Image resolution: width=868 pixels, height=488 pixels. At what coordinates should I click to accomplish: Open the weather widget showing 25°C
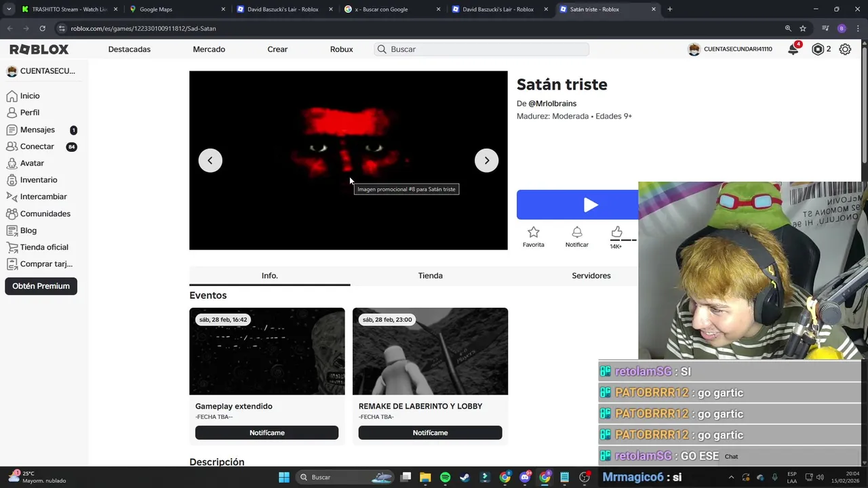pos(37,477)
